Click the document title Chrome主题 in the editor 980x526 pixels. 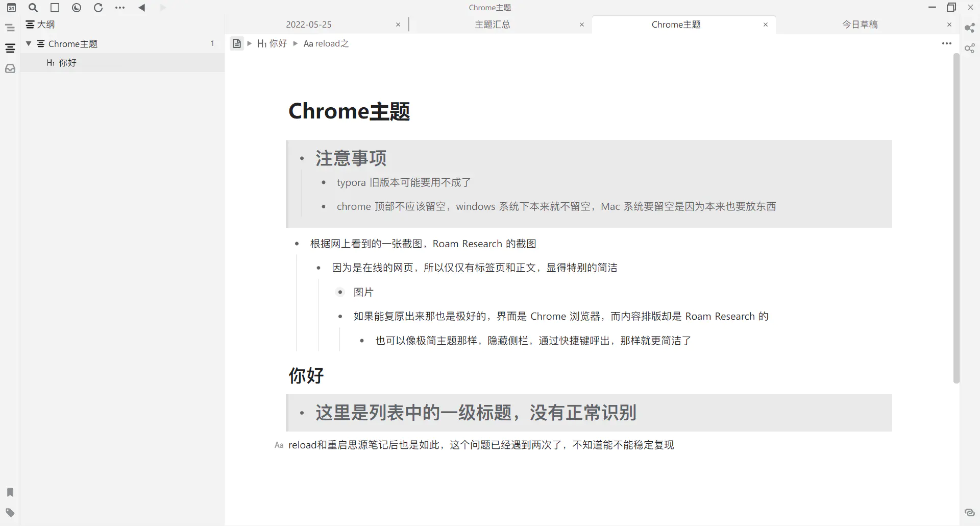349,111
